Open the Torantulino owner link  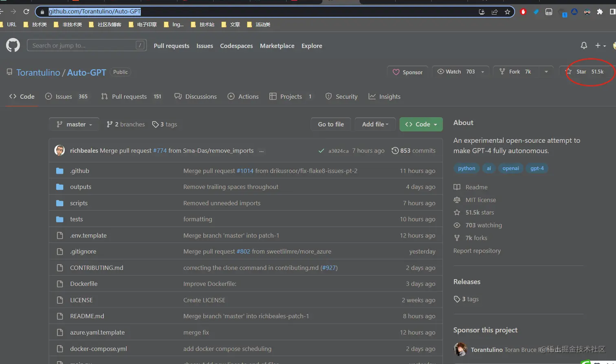point(38,72)
